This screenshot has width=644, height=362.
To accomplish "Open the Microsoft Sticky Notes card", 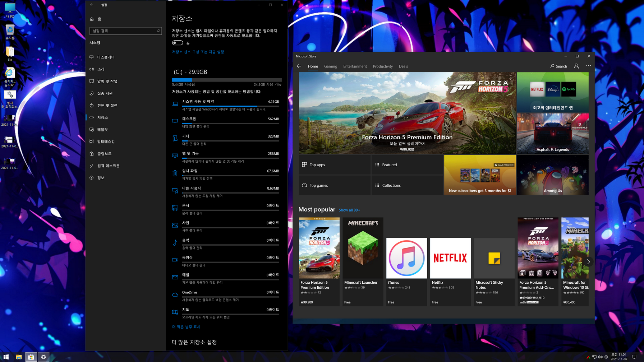I will click(494, 271).
